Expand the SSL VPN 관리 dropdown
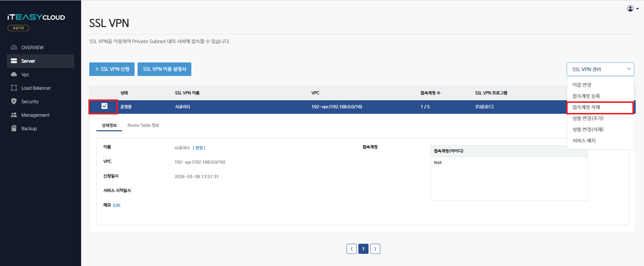Screen dimensions: 644x266 tap(600, 69)
